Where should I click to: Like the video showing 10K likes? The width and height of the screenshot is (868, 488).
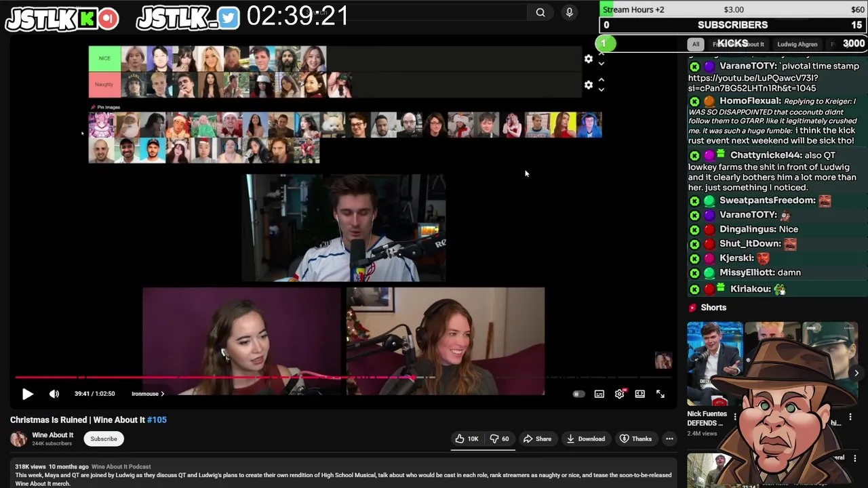pyautogui.click(x=467, y=439)
